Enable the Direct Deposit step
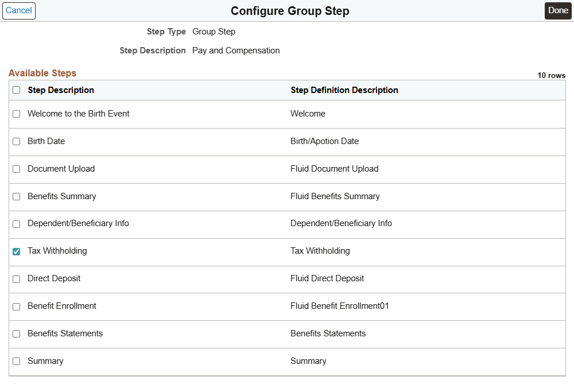 click(x=16, y=279)
